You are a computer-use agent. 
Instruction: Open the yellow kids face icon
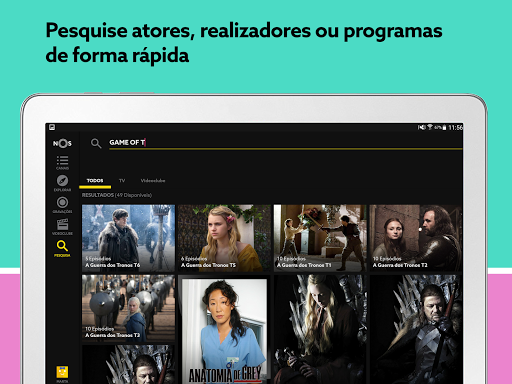pos(62,373)
